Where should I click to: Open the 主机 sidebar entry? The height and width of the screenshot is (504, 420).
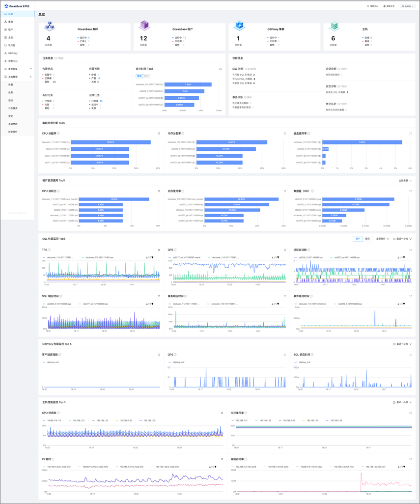click(x=11, y=38)
